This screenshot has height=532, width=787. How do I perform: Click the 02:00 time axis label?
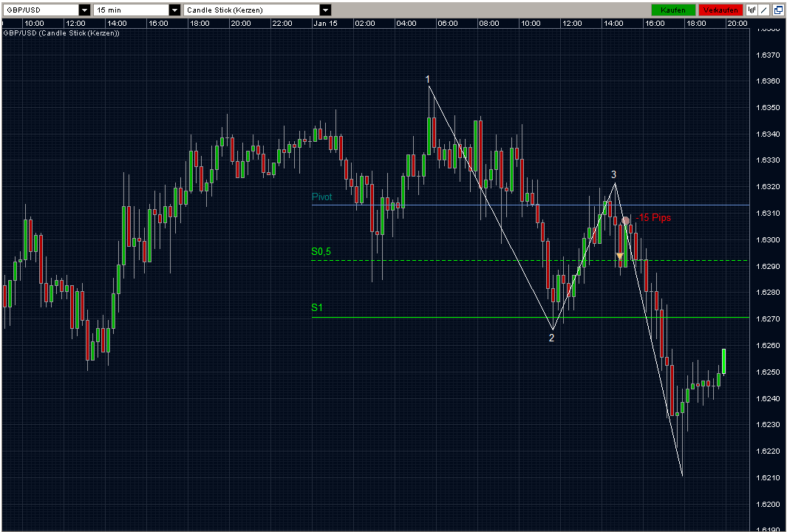pos(364,24)
